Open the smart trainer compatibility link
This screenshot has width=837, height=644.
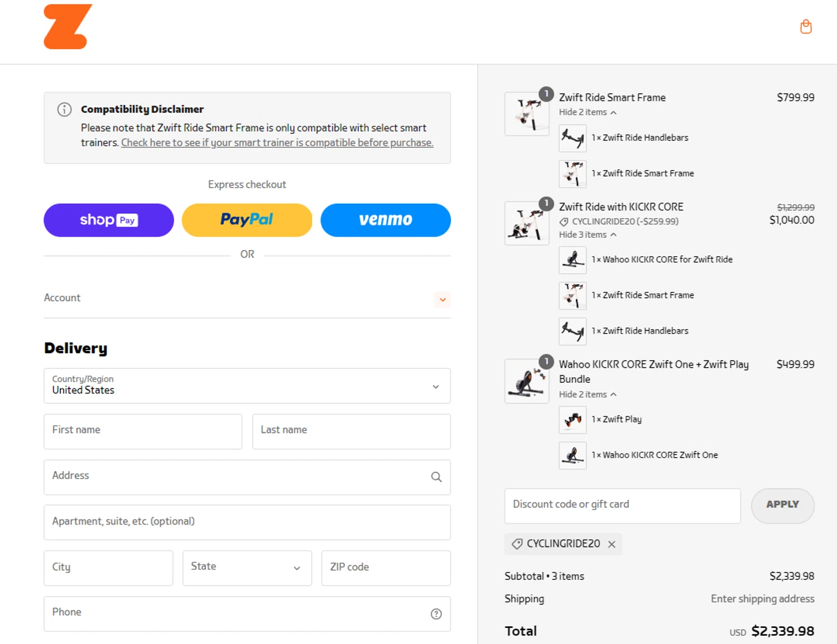coord(277,143)
